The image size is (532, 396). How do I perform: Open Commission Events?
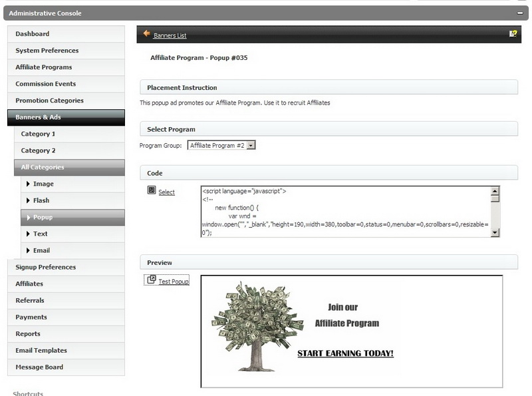(x=66, y=84)
